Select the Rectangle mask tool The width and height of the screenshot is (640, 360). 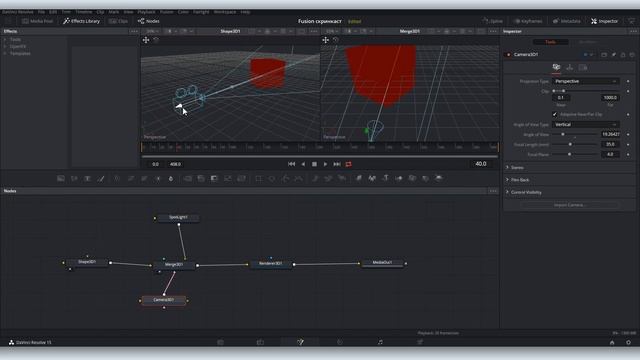[258, 178]
